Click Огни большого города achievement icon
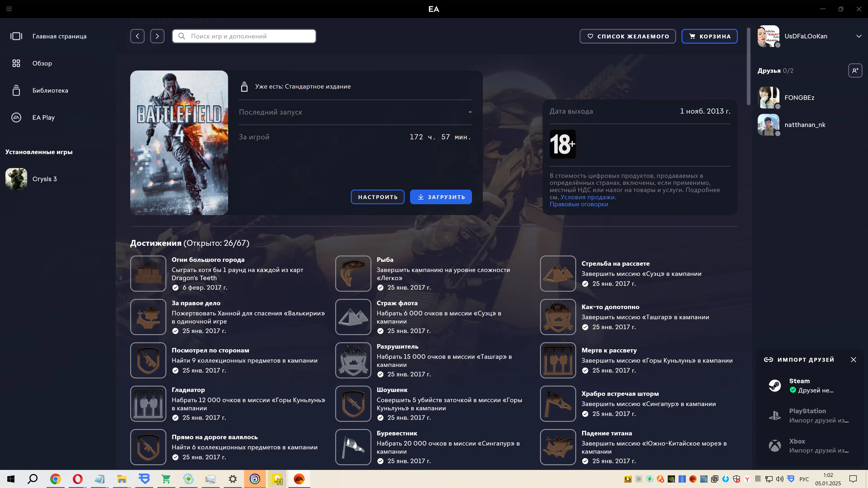This screenshot has width=868, height=488. tap(148, 273)
